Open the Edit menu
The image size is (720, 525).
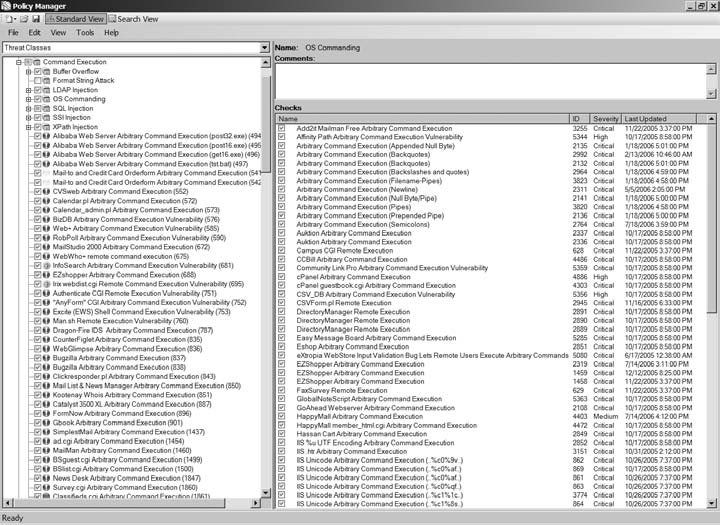[x=34, y=33]
